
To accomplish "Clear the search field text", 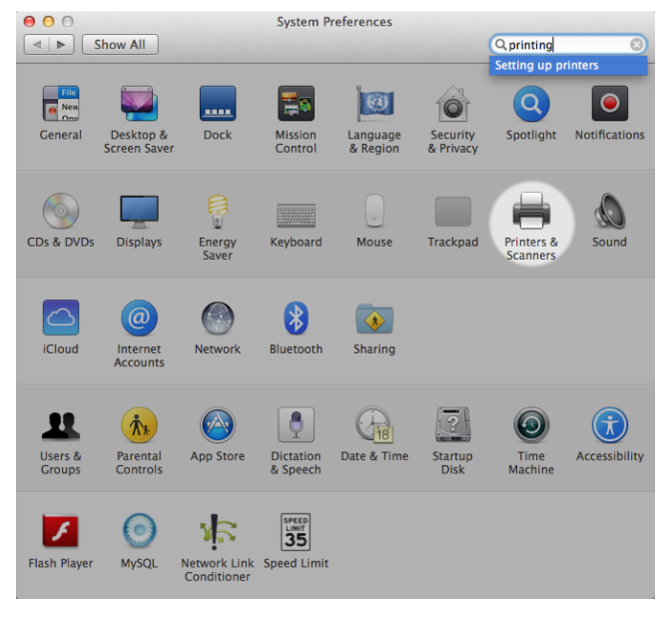I will [x=636, y=45].
